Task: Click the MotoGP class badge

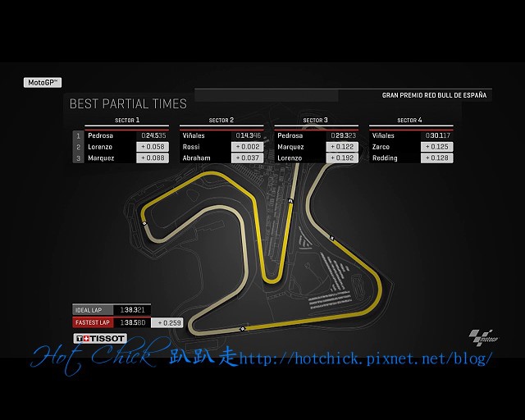Action: [x=43, y=82]
